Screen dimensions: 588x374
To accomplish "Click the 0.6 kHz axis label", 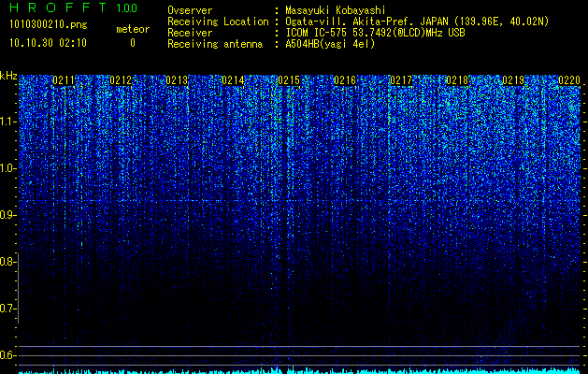I will [x=7, y=355].
